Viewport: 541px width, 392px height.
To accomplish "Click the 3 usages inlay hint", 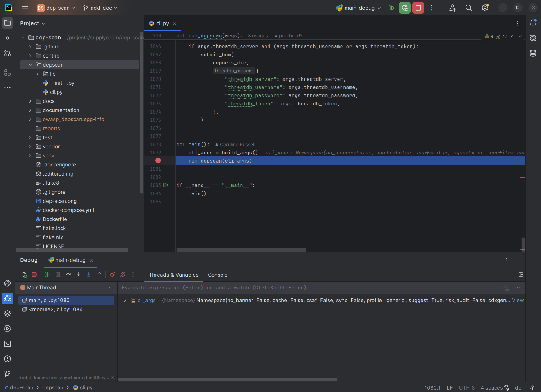I will tap(258, 36).
